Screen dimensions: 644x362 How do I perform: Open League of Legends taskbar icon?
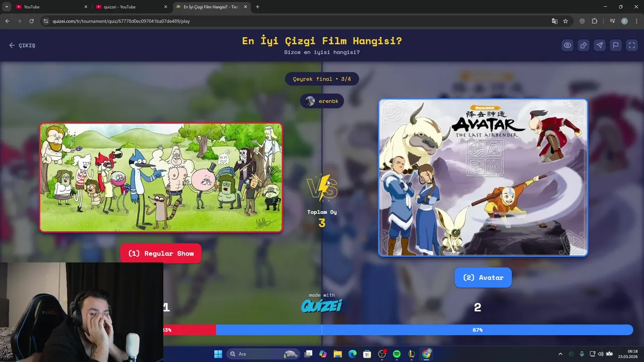[x=412, y=354]
